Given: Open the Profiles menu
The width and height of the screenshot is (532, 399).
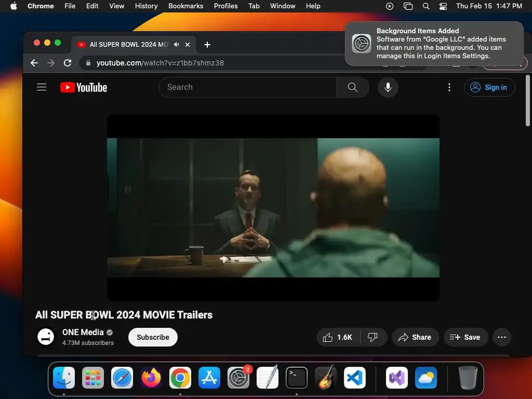Looking at the screenshot, I should pyautogui.click(x=225, y=6).
